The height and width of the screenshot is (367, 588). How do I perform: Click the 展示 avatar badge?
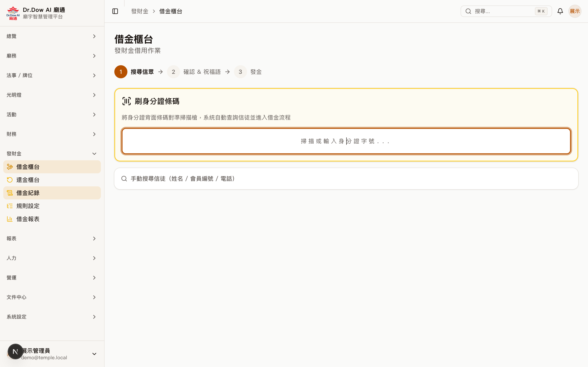575,11
